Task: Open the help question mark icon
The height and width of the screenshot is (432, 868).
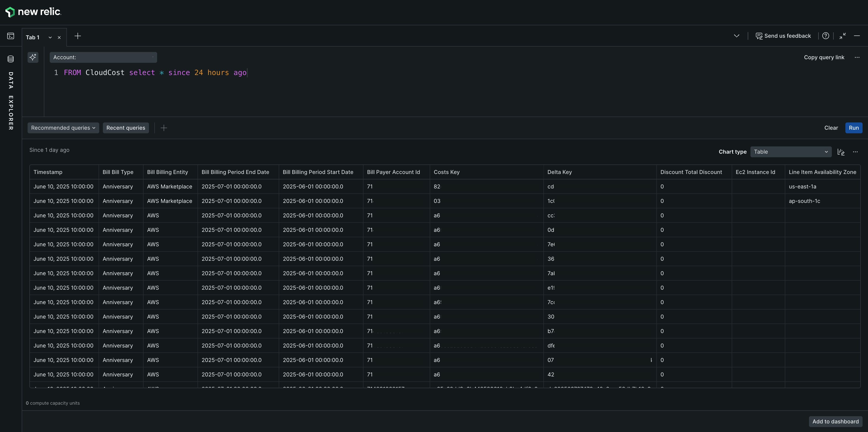Action: (x=826, y=36)
